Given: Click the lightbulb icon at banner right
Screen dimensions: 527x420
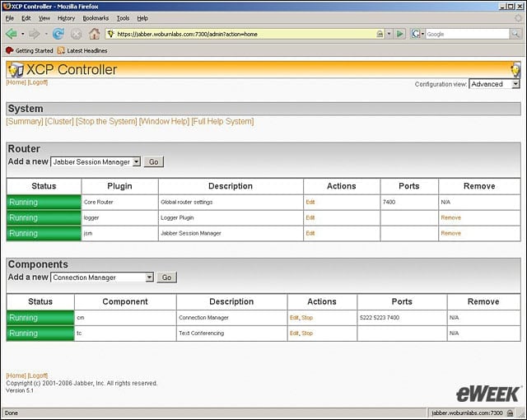Looking at the screenshot, I should [515, 70].
